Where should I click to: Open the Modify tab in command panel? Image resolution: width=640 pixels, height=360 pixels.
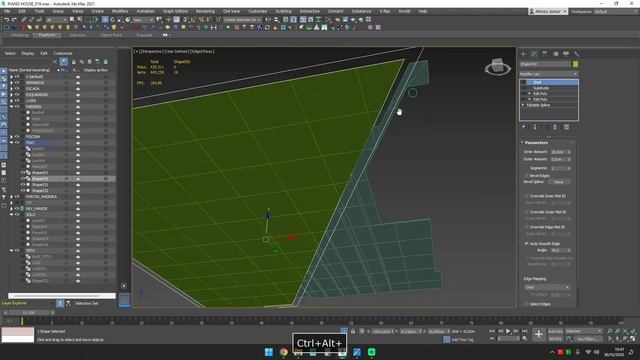(x=534, y=54)
